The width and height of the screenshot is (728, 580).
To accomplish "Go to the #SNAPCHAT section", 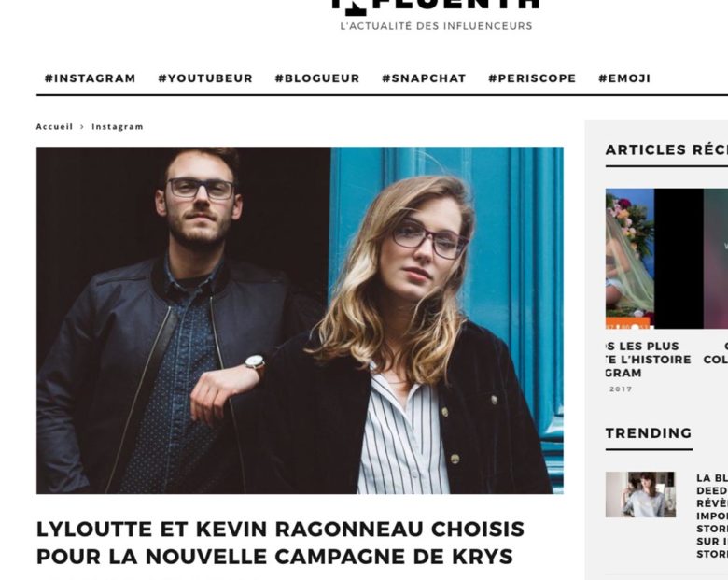I will pyautogui.click(x=424, y=78).
